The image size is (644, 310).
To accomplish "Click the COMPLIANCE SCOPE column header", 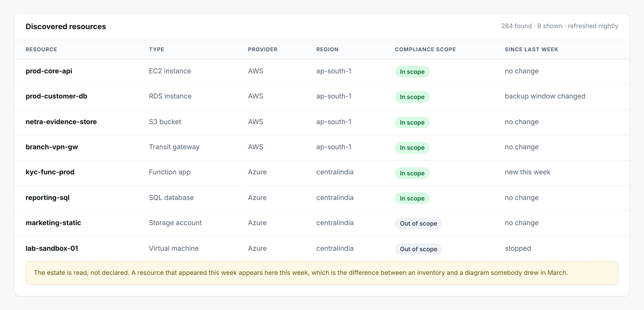I will click(425, 49).
